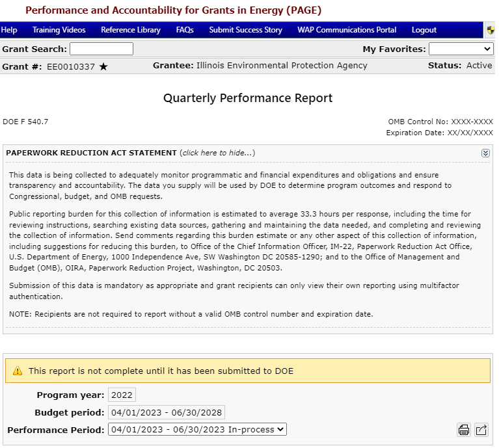Click the PAGE site title heading
This screenshot has width=499, height=448.
click(x=173, y=10)
